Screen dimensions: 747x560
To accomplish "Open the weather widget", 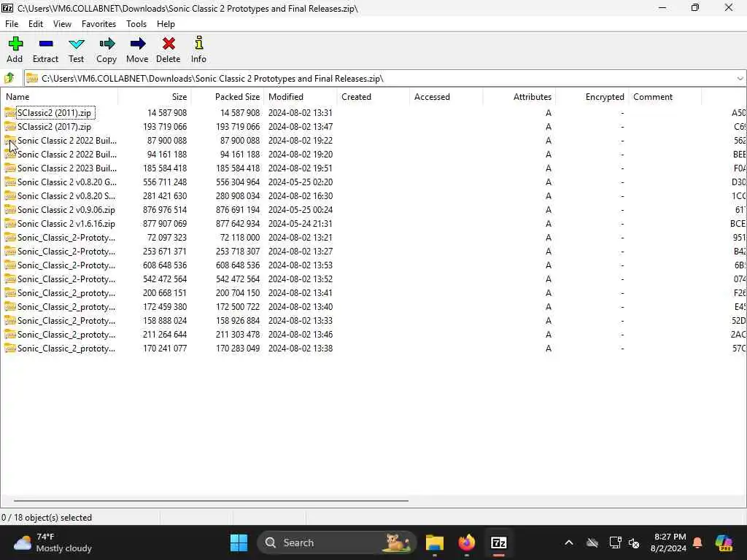I will tap(53, 542).
